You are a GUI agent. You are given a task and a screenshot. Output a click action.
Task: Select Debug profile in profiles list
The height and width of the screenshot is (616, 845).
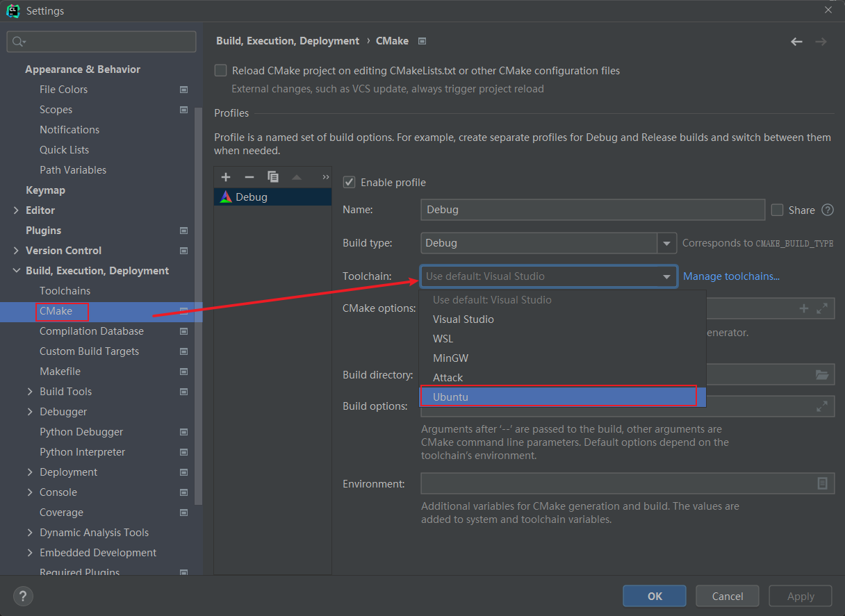coord(273,197)
